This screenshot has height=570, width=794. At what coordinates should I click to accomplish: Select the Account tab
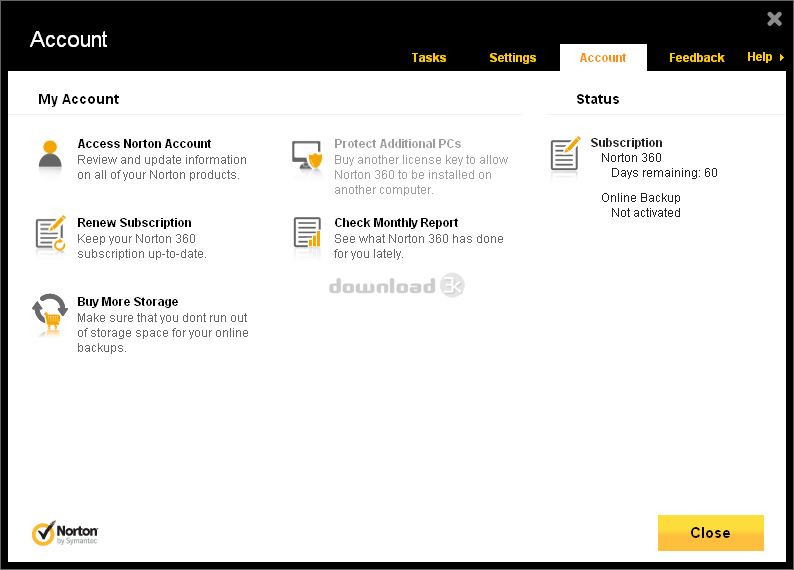coord(603,58)
